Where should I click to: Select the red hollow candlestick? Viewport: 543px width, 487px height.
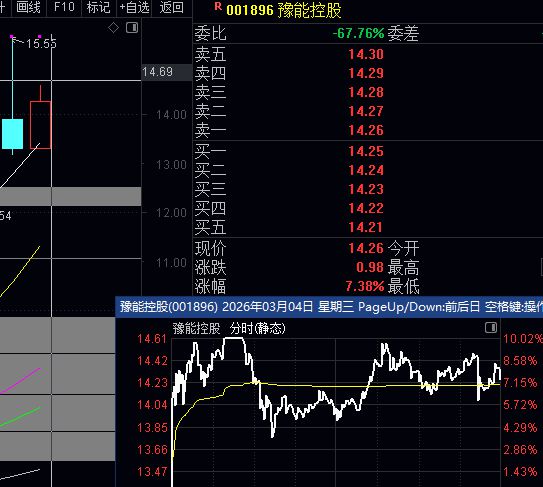pyautogui.click(x=41, y=125)
